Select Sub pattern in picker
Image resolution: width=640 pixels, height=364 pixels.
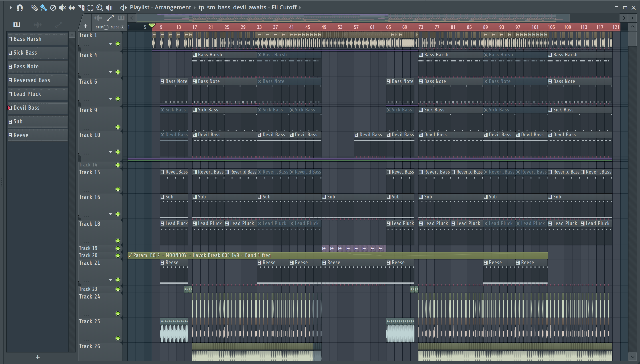38,121
